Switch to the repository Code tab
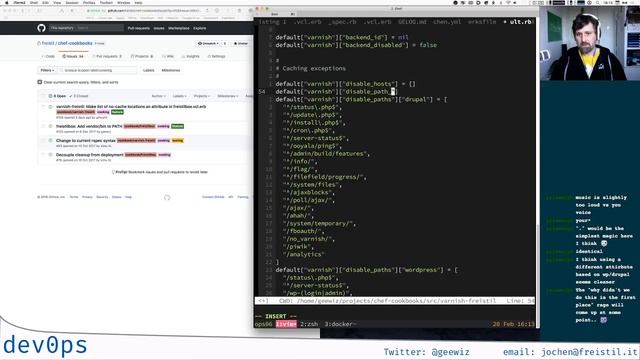640x360 pixels. click(x=49, y=56)
